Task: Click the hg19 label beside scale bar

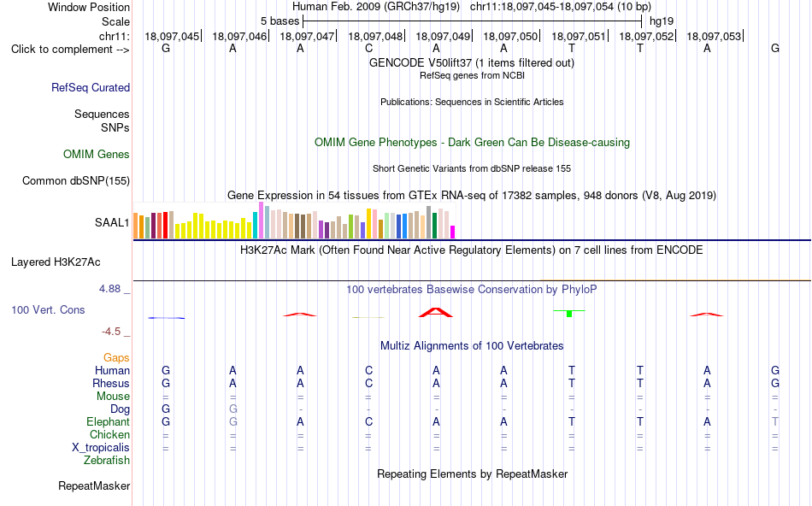Action: pos(662,21)
